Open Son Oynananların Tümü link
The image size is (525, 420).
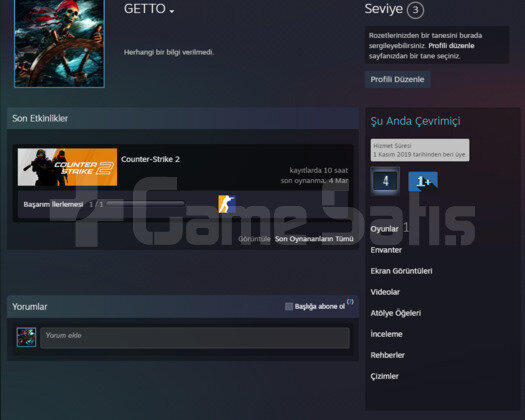click(314, 239)
